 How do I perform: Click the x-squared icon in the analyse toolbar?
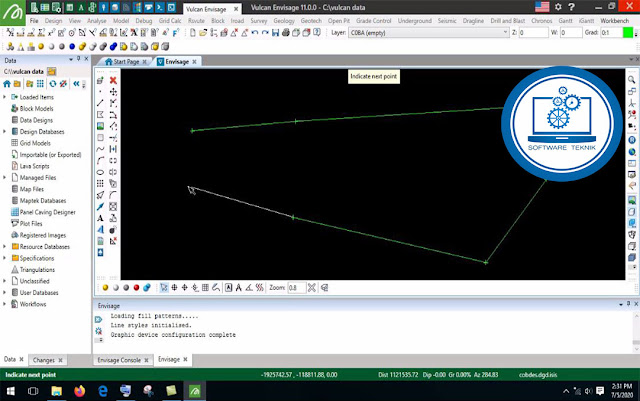[51, 33]
